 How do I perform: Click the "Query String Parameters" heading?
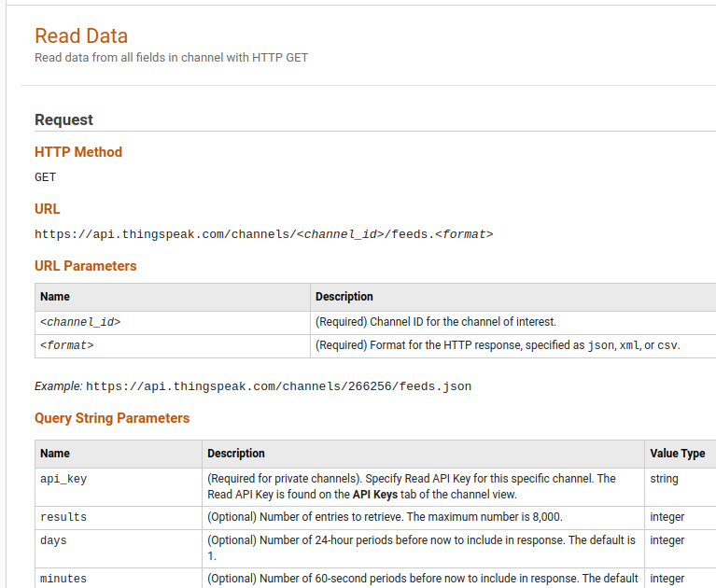(112, 418)
